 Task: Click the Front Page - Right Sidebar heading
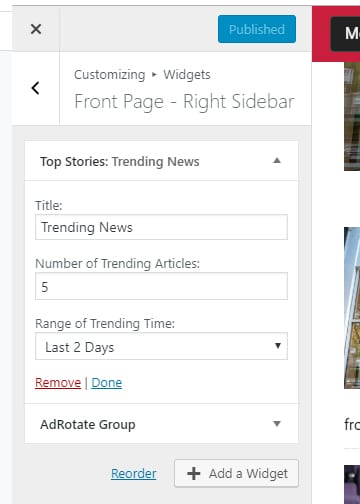click(x=184, y=102)
